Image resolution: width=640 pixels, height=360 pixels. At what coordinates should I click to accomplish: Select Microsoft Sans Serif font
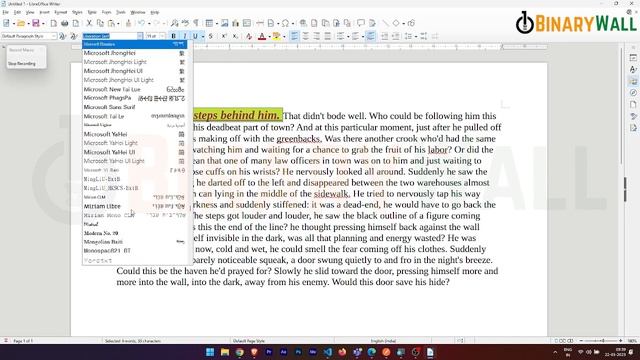[135, 107]
